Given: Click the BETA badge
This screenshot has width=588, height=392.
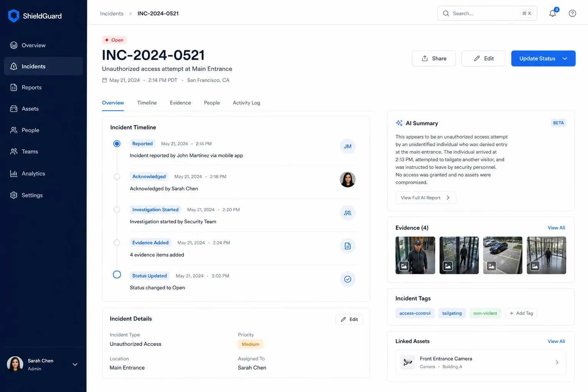Looking at the screenshot, I should coord(559,123).
